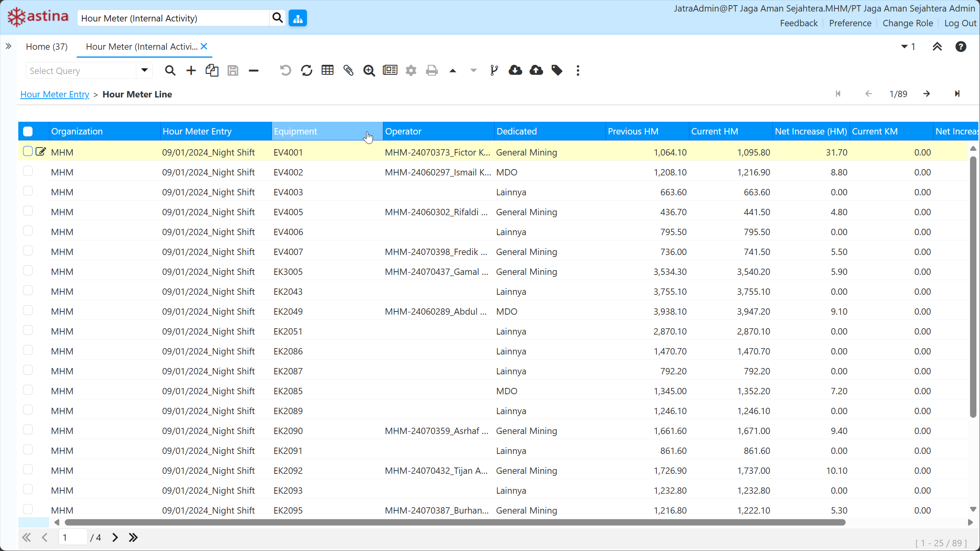Viewport: 980px width, 551px height.
Task: Click the Refresh icon in the toolbar
Action: coord(307,71)
